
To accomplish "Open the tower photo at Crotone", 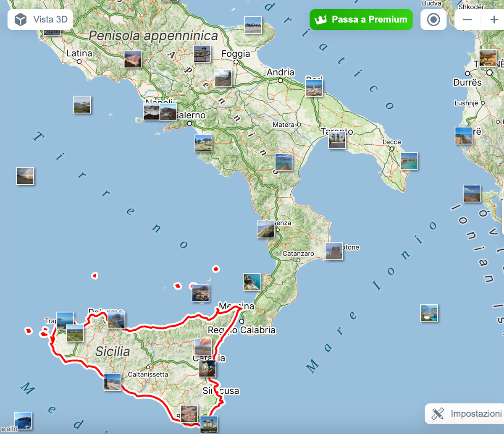I will [334, 251].
